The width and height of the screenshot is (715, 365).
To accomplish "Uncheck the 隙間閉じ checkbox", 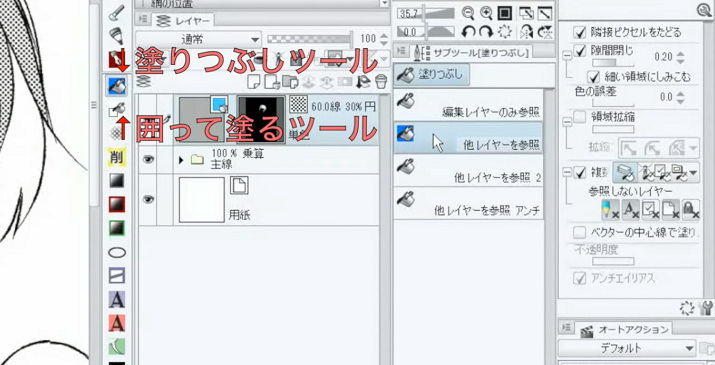I will [x=580, y=51].
